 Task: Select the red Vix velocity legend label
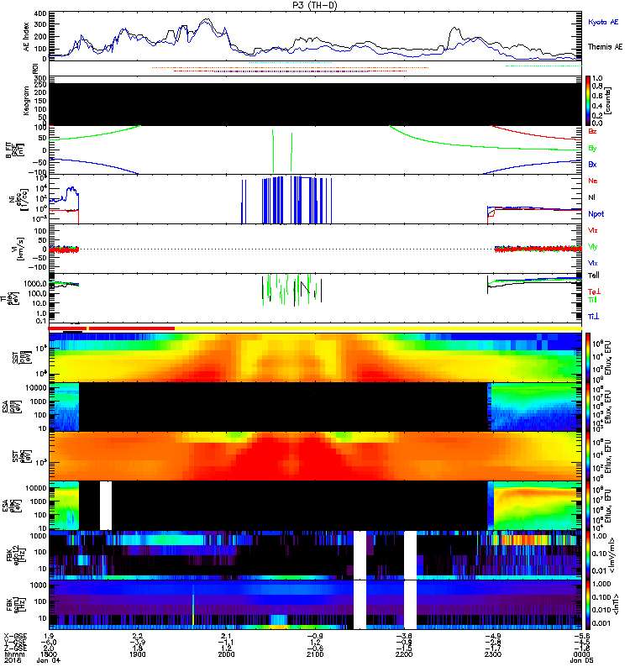pos(592,230)
